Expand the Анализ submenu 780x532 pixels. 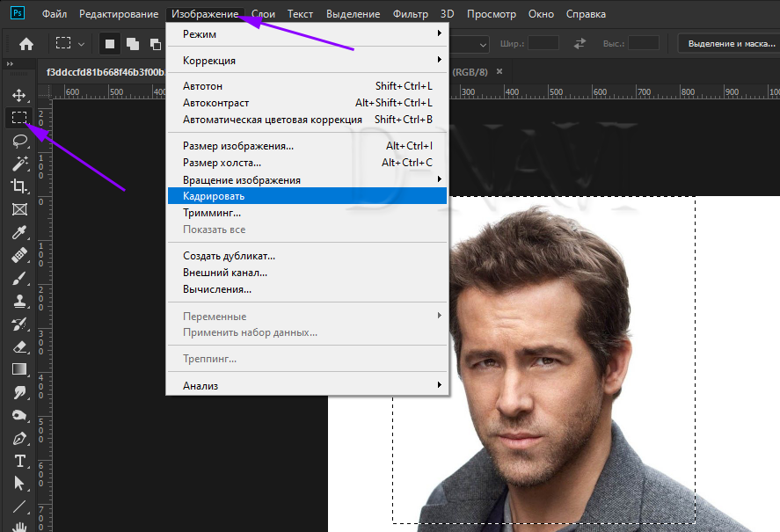(308, 386)
